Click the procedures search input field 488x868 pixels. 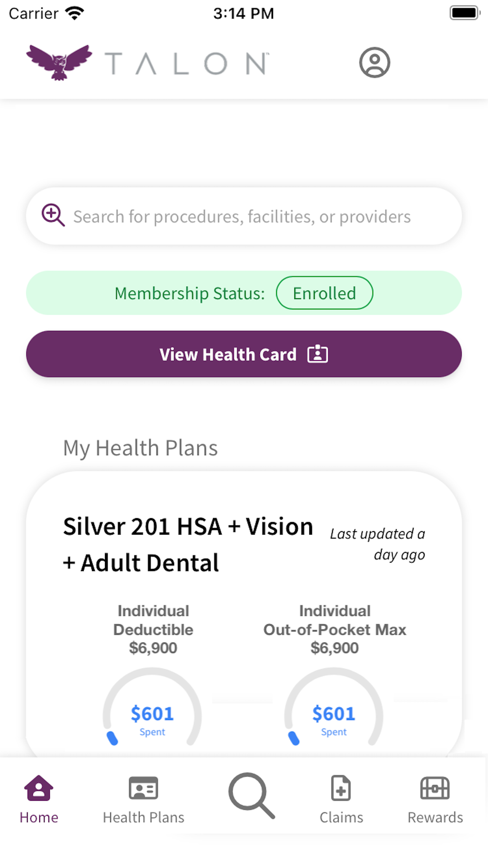click(242, 217)
